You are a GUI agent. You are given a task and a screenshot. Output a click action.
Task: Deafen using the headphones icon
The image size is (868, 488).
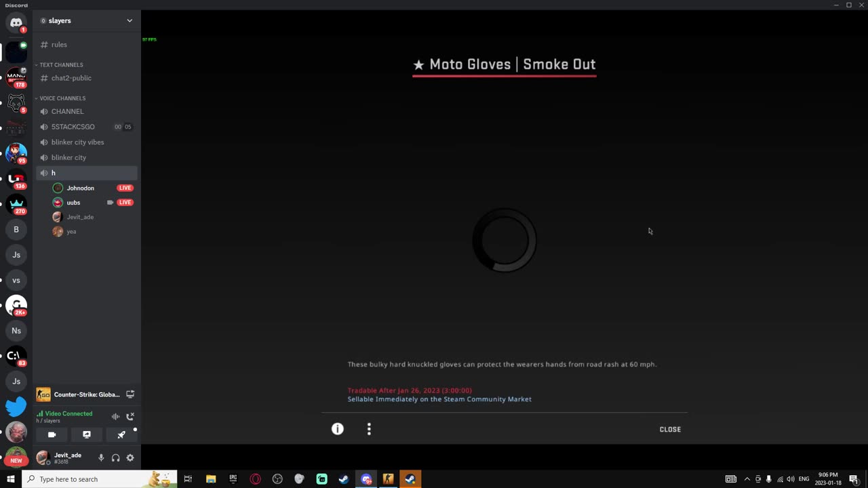coord(115,458)
